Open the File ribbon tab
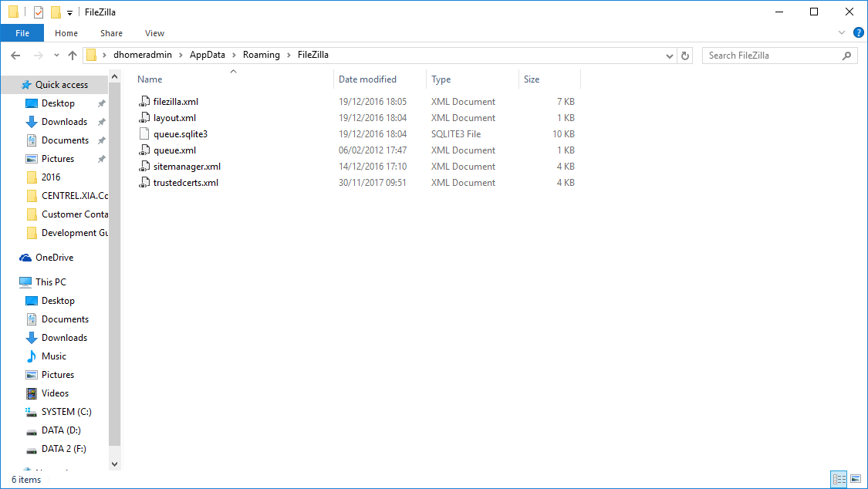868x489 pixels. pyautogui.click(x=22, y=33)
